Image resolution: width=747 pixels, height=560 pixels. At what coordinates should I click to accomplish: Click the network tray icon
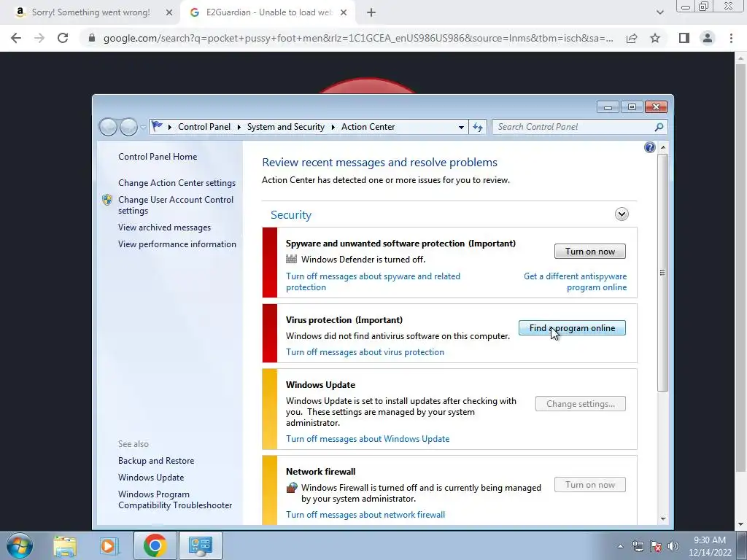(x=638, y=546)
